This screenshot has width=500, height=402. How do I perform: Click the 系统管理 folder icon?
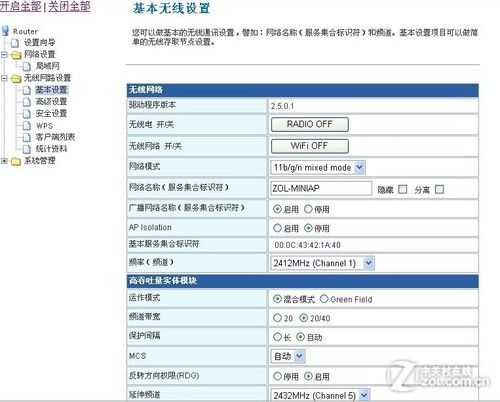tap(16, 161)
